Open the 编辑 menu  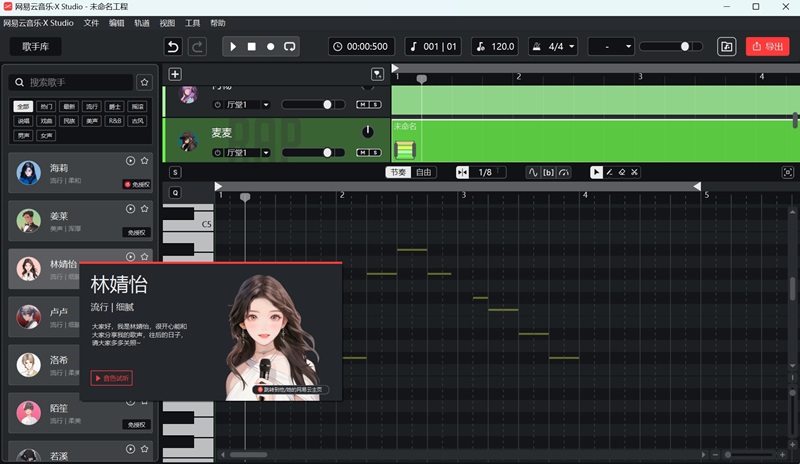[117, 23]
